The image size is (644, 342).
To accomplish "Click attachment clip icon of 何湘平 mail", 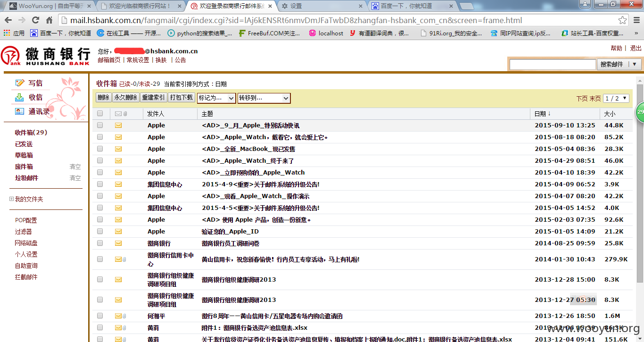I will click(124, 316).
